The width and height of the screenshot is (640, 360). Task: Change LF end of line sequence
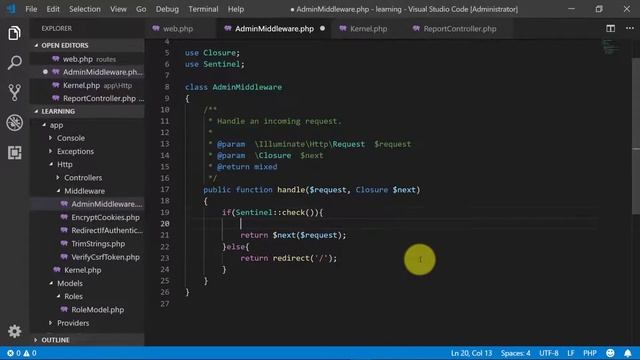click(x=571, y=353)
